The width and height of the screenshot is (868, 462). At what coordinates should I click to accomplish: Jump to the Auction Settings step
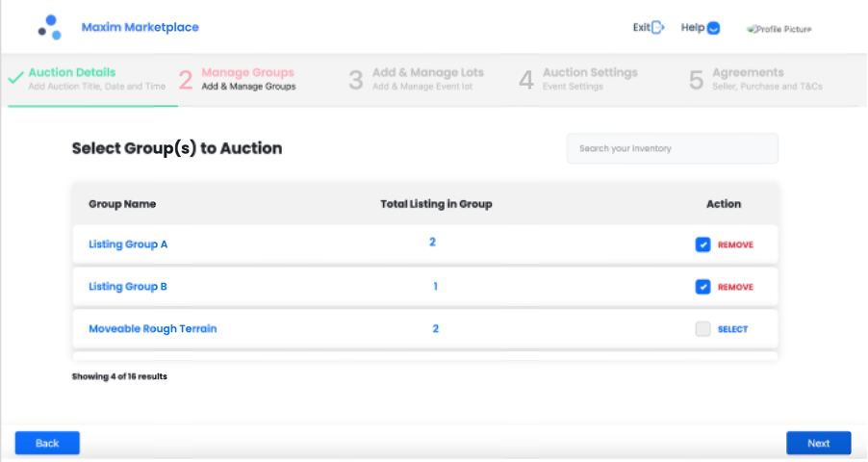(589, 73)
